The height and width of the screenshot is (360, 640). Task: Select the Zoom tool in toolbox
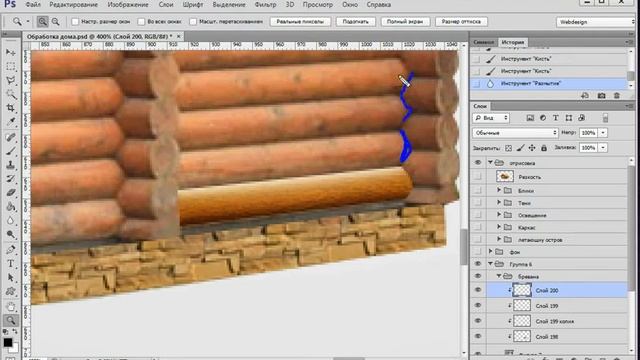tap(11, 320)
